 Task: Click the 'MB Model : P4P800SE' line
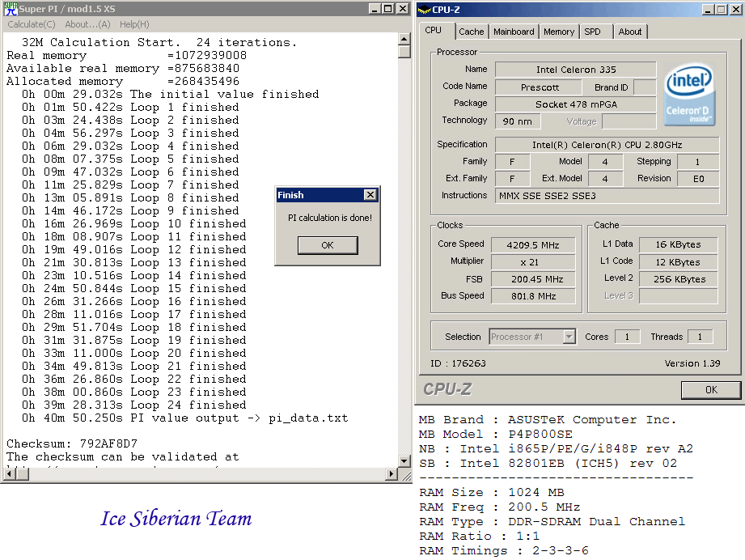pyautogui.click(x=496, y=434)
